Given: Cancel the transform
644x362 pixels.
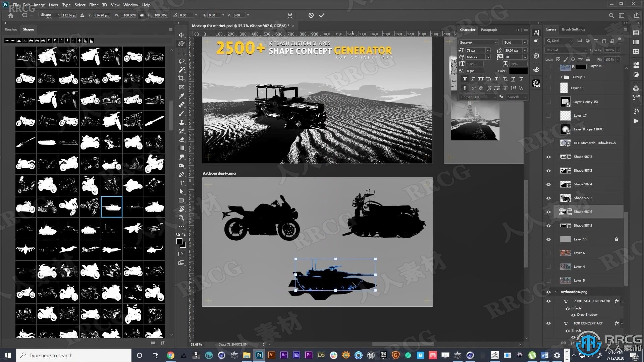Looking at the screenshot, I should click(311, 15).
